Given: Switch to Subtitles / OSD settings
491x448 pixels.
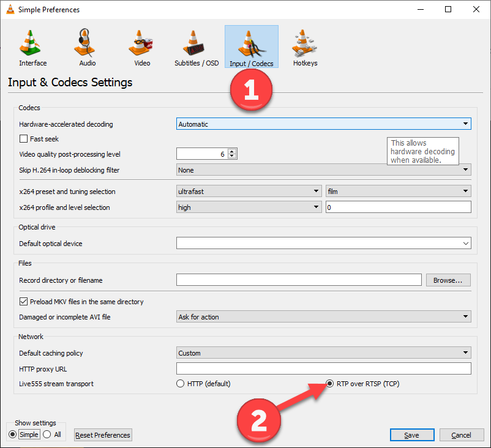Looking at the screenshot, I should click(x=196, y=46).
